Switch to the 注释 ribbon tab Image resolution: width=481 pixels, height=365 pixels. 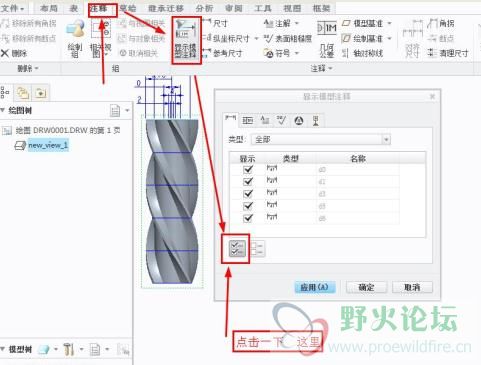pyautogui.click(x=99, y=8)
